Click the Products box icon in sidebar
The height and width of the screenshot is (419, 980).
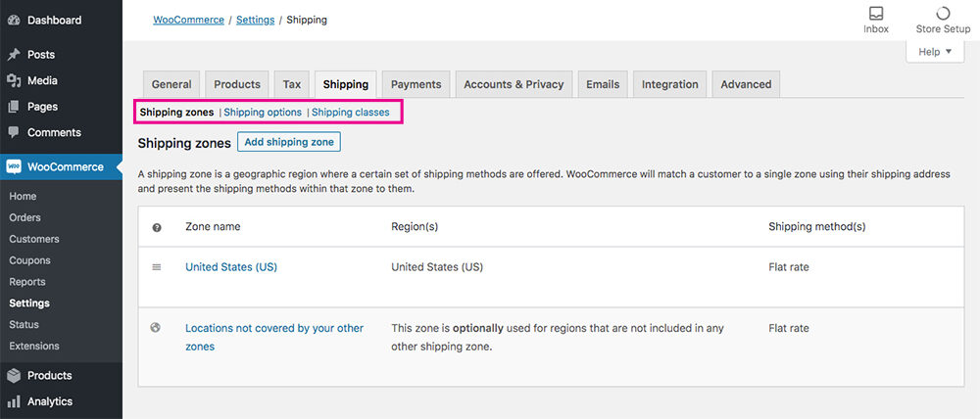click(14, 375)
